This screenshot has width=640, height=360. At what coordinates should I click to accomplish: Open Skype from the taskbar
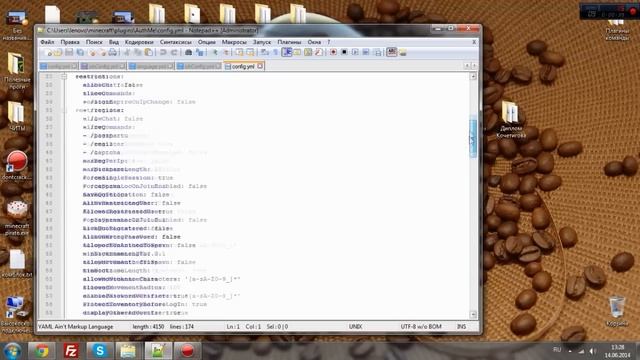pos(100,351)
